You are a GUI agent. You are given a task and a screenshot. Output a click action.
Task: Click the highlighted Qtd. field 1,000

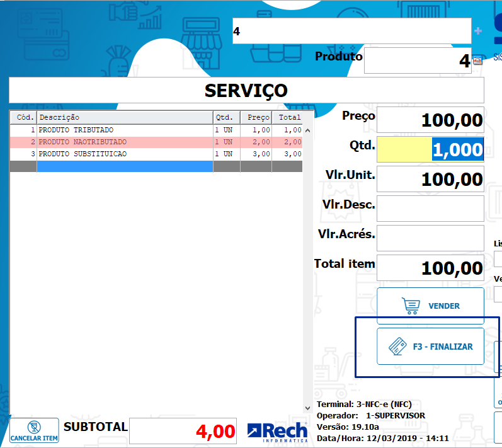[430, 149]
